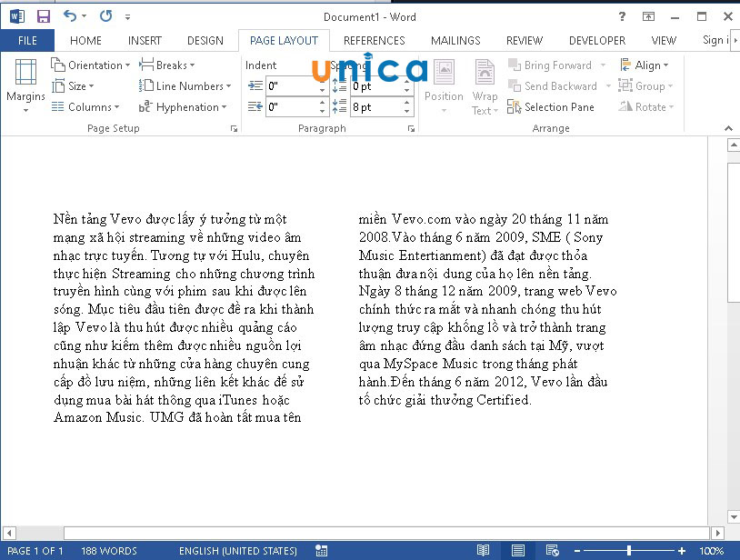Open the Selection Pane
740x560 pixels.
pos(551,107)
